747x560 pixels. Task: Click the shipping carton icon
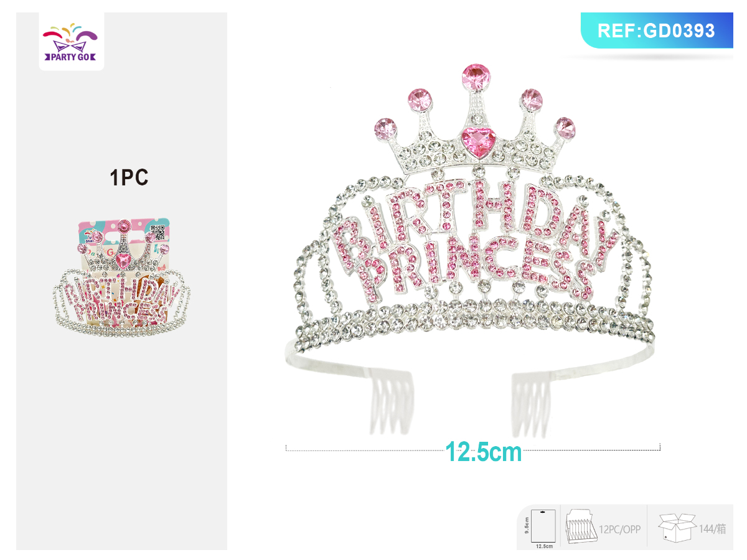coord(677,528)
